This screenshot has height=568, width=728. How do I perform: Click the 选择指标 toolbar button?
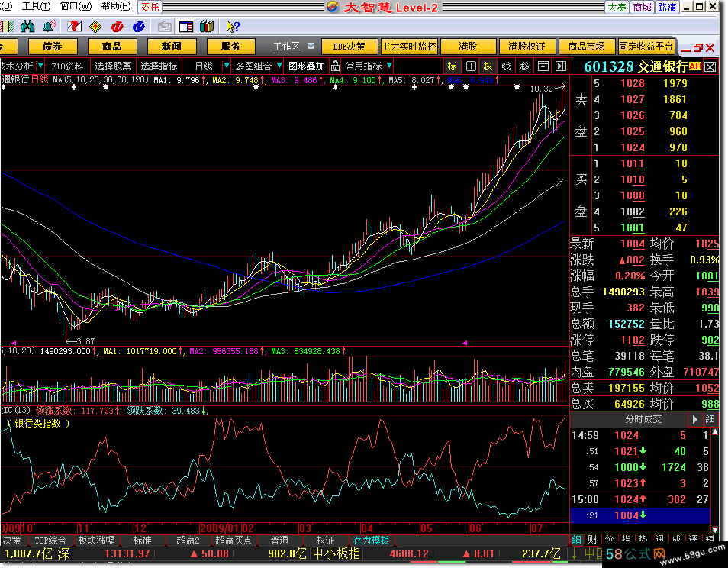(x=159, y=66)
